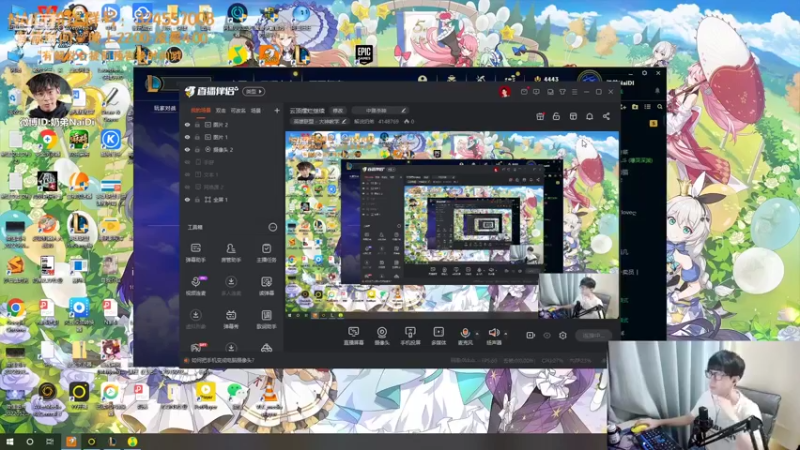800x450 pixels.
Task: Click the 4443 currency in the League client
Action: 546,79
